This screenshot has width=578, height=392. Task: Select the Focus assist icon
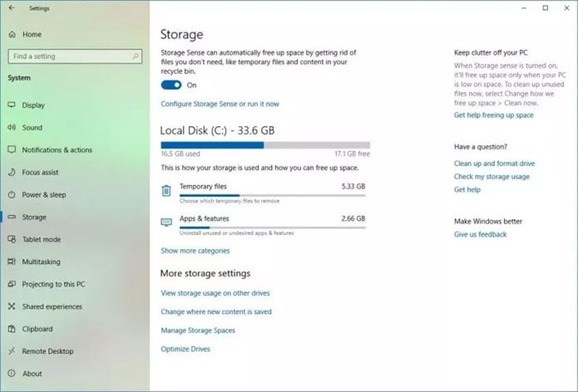pos(12,172)
